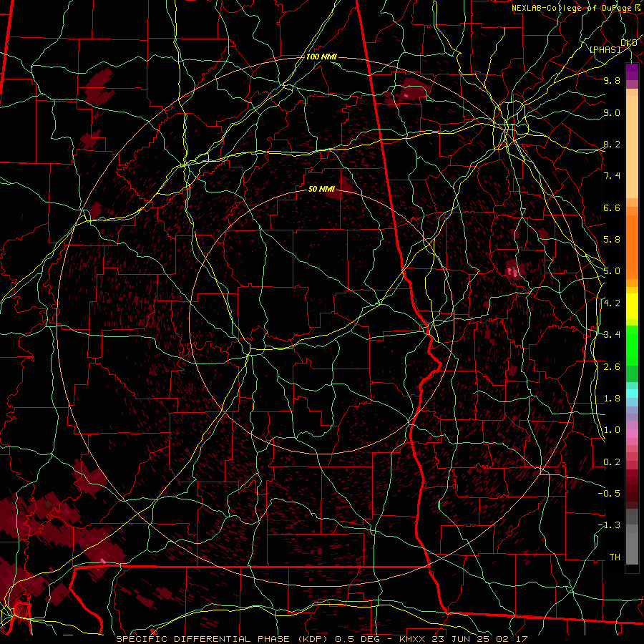Select the 8.2 value on the color scale
Viewport: 644px width, 644px height.
(x=612, y=145)
